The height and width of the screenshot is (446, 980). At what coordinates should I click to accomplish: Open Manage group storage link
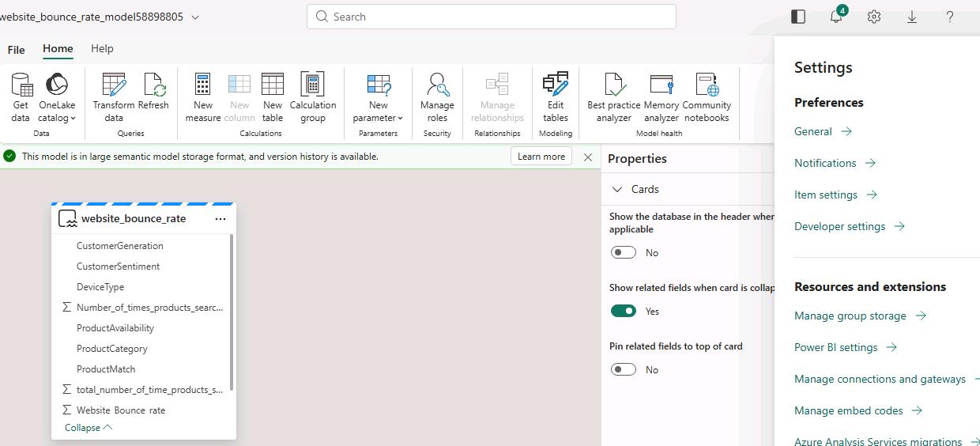click(860, 316)
